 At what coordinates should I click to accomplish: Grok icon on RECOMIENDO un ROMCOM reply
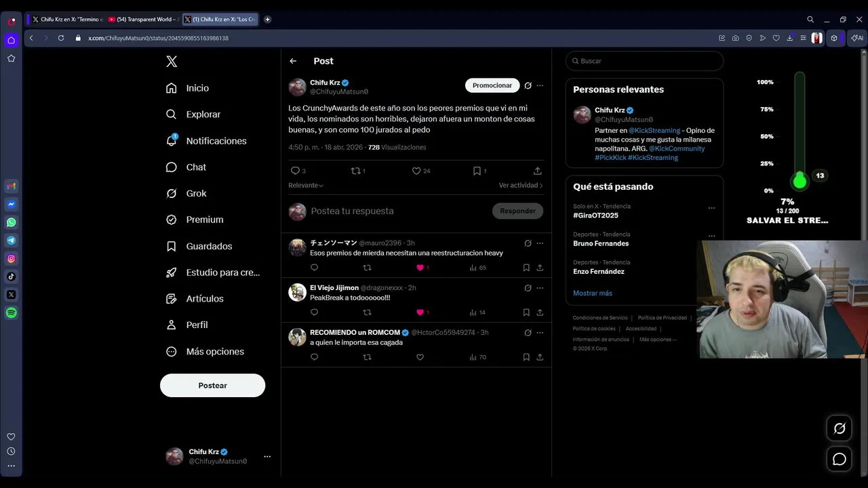point(528,333)
